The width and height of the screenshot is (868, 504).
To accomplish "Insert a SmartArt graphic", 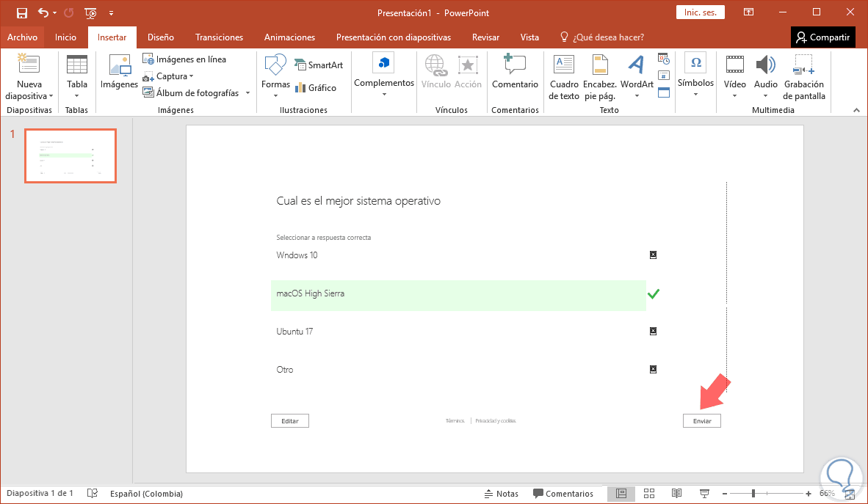I will point(319,65).
